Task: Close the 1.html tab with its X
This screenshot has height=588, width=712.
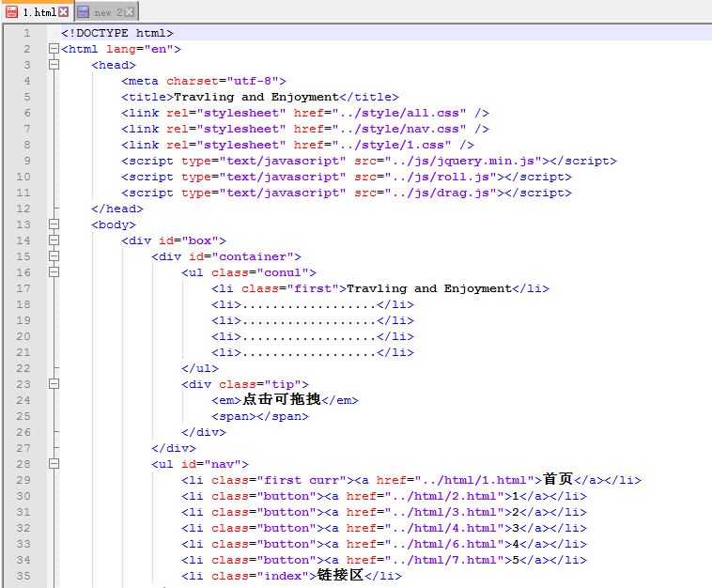Action: [x=64, y=12]
